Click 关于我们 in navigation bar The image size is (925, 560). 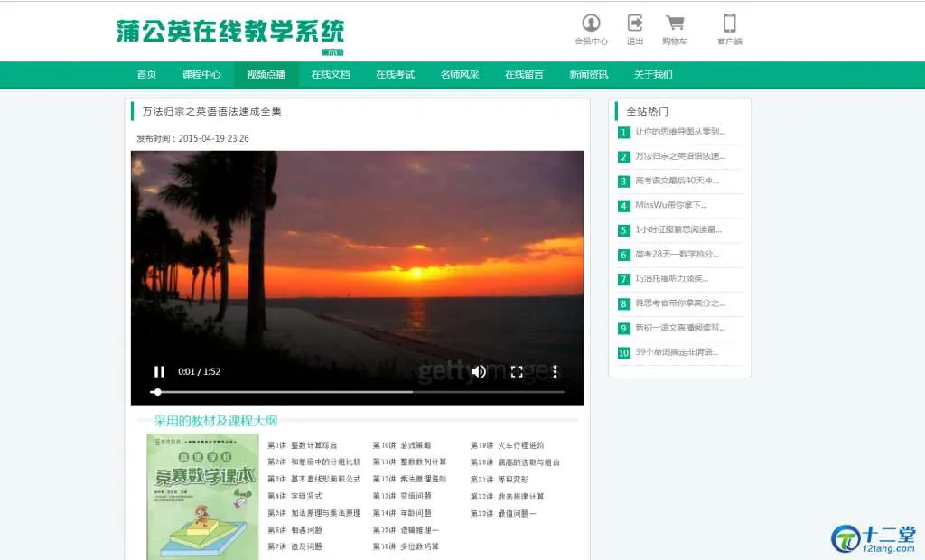coord(653,75)
